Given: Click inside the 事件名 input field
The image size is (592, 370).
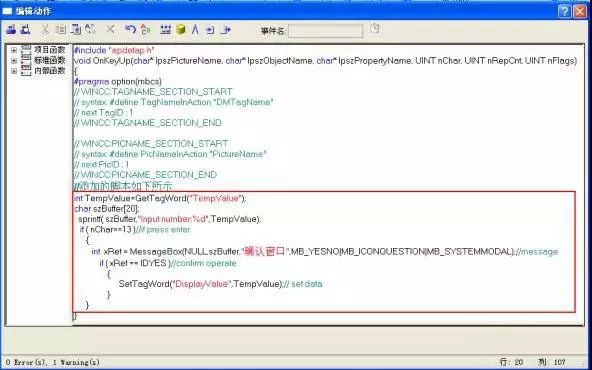Looking at the screenshot, I should pos(325,31).
